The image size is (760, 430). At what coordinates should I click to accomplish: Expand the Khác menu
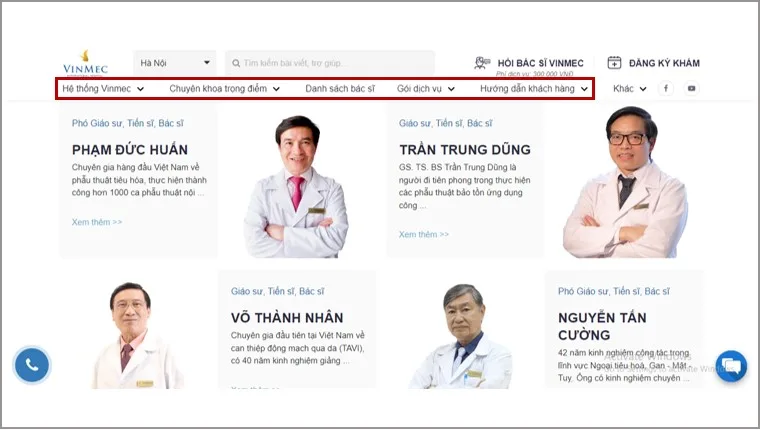tap(629, 89)
